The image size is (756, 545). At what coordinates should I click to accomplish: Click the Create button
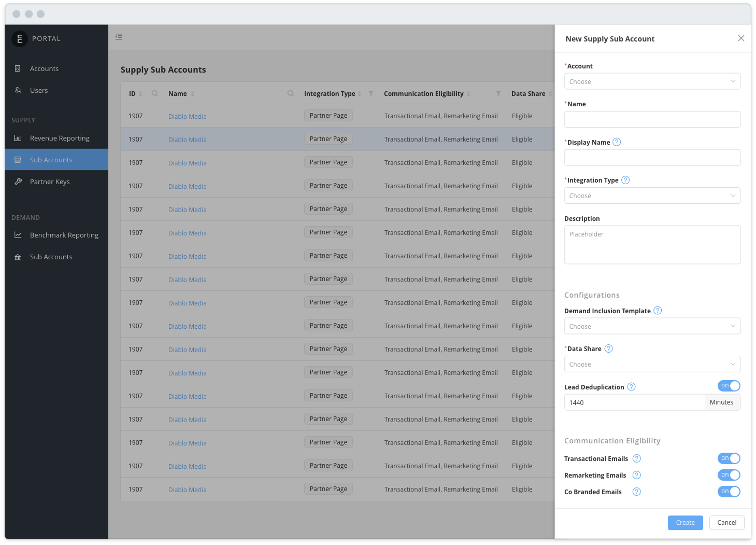point(685,523)
